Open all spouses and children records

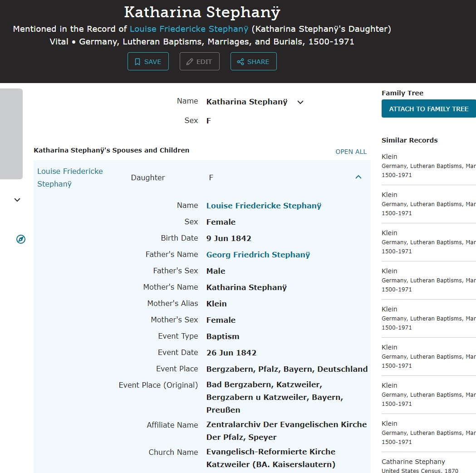(x=351, y=152)
